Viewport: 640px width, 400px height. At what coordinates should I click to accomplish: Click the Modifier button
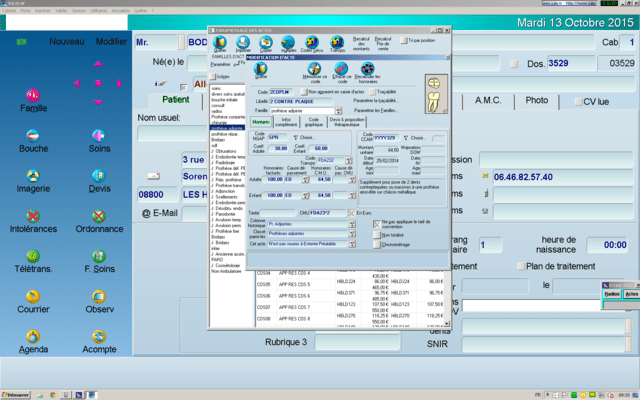[111, 41]
